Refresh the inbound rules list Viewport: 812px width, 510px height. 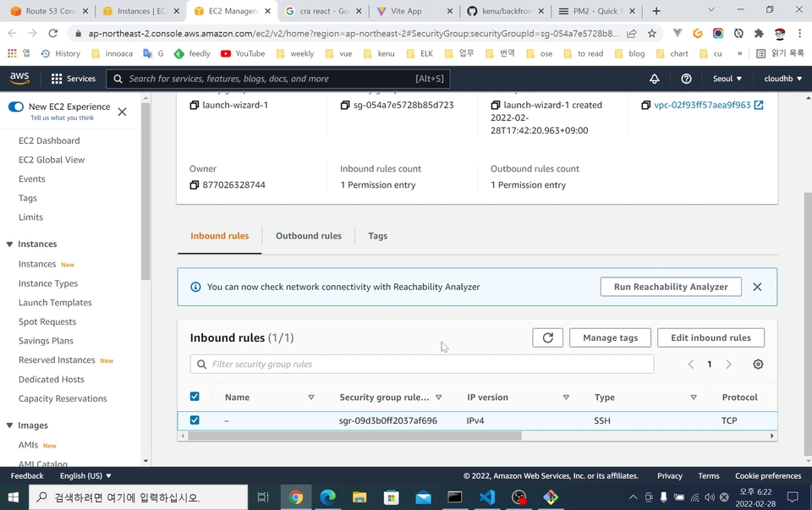click(x=548, y=337)
